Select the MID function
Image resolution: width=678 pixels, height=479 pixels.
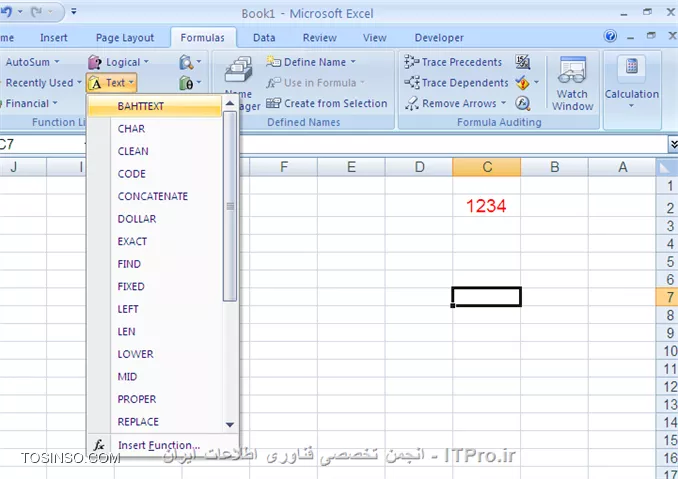[155, 377]
